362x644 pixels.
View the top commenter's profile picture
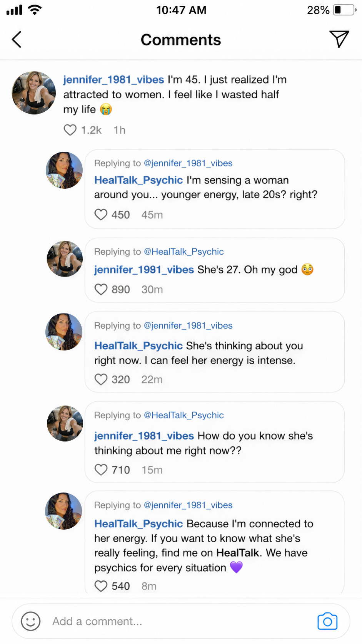(x=34, y=93)
